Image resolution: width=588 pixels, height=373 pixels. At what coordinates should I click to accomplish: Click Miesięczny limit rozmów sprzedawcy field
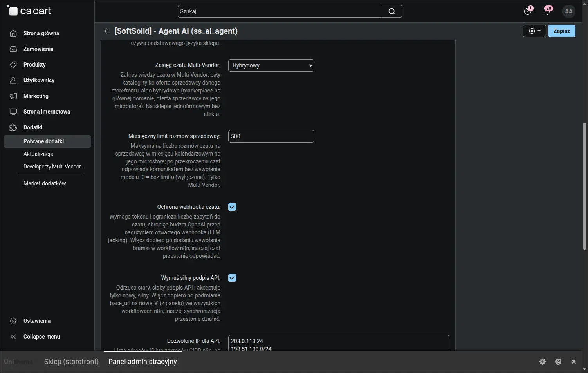click(x=271, y=136)
